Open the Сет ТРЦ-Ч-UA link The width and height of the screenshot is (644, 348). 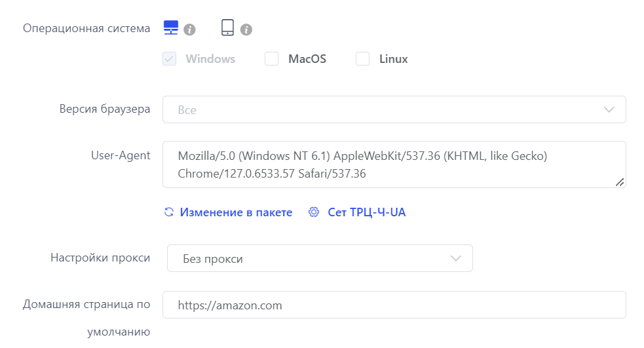(367, 212)
